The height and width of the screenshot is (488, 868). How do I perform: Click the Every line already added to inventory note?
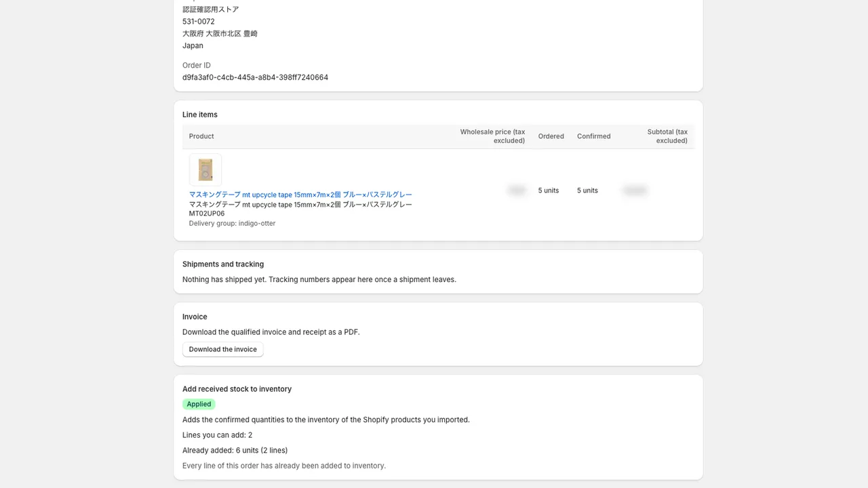[x=284, y=466]
